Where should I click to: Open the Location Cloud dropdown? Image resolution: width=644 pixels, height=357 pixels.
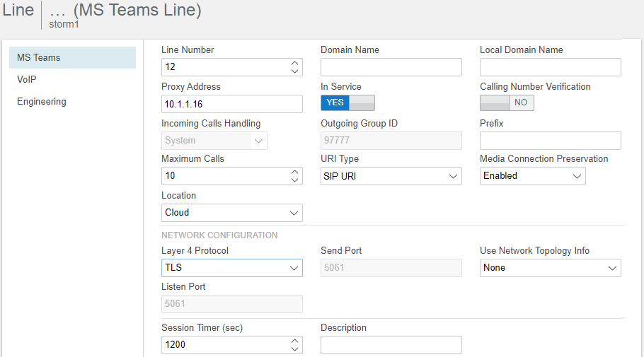click(x=232, y=213)
